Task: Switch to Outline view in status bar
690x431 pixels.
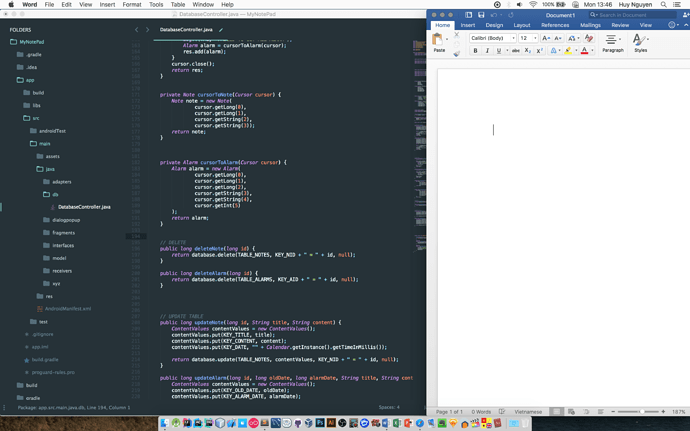Action: (586, 412)
